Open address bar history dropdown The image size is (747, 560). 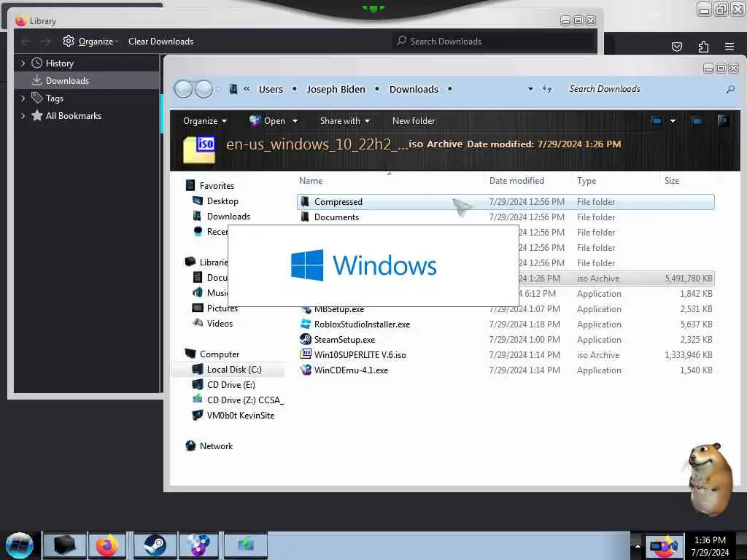(530, 89)
